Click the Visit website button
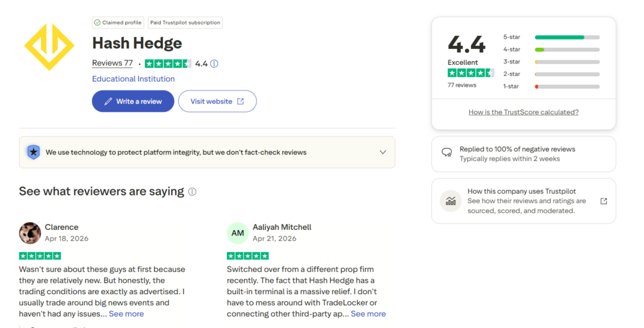The width and height of the screenshot is (644, 328). pyautogui.click(x=217, y=101)
